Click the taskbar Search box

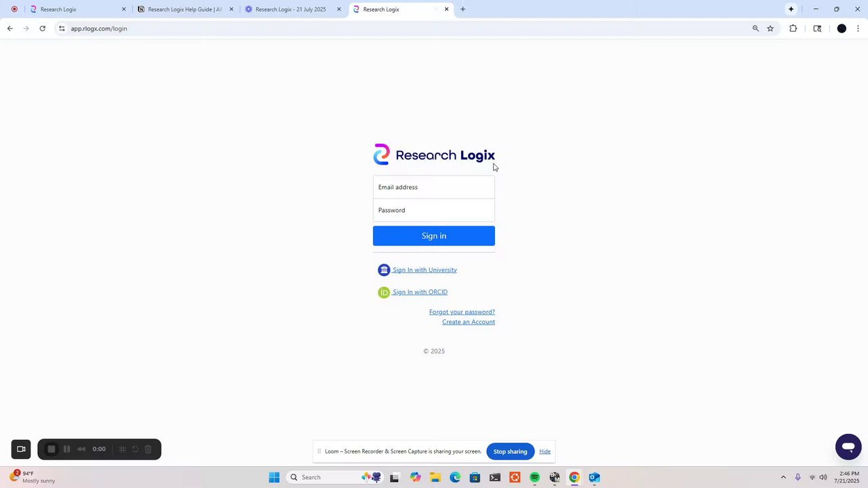point(336,477)
